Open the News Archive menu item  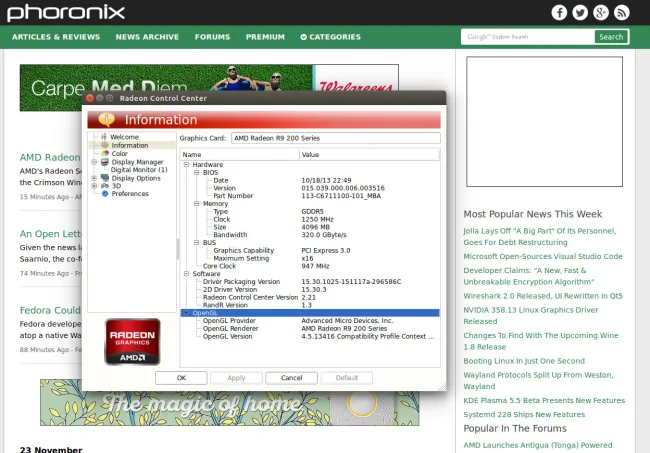pos(147,37)
